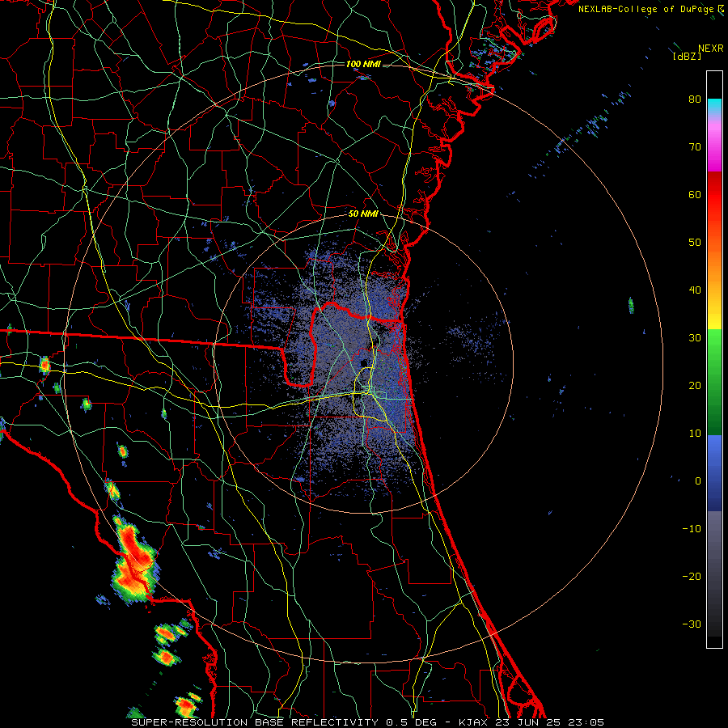Click the NEXLAB-College of DuPage label
The width and height of the screenshot is (728, 728).
(646, 9)
